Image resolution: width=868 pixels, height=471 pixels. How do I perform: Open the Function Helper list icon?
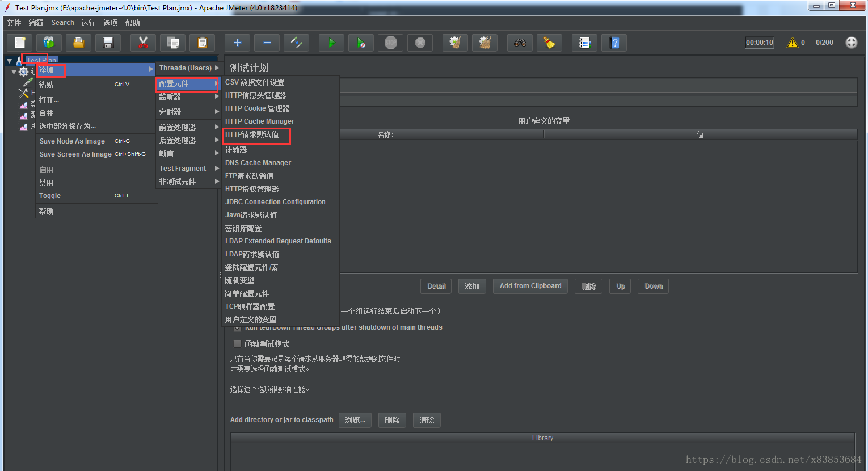pos(584,43)
